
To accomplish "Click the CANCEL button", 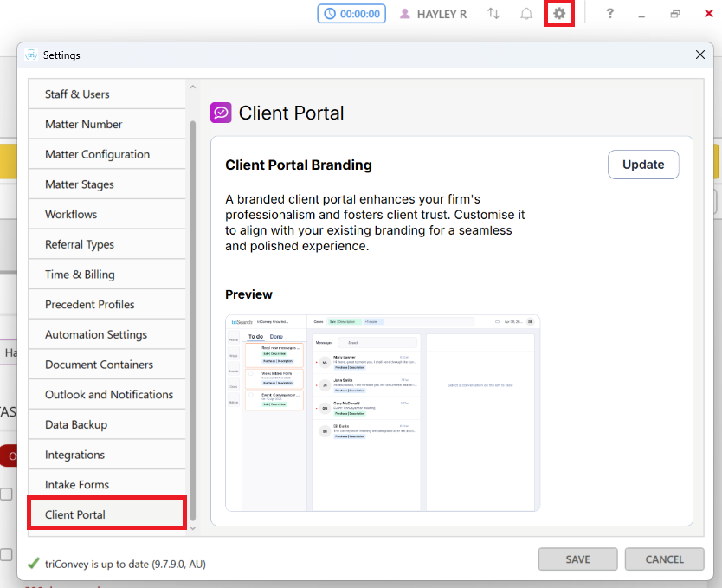I will tap(665, 559).
